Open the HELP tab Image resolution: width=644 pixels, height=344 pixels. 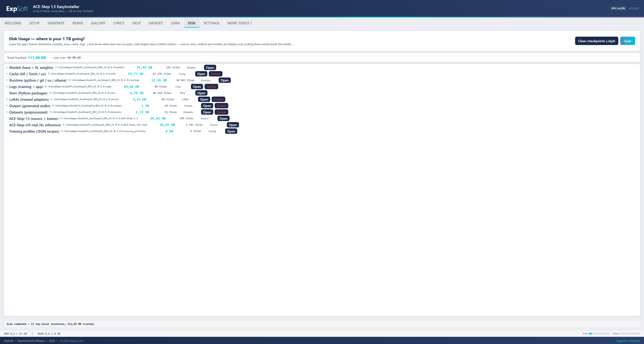(136, 23)
